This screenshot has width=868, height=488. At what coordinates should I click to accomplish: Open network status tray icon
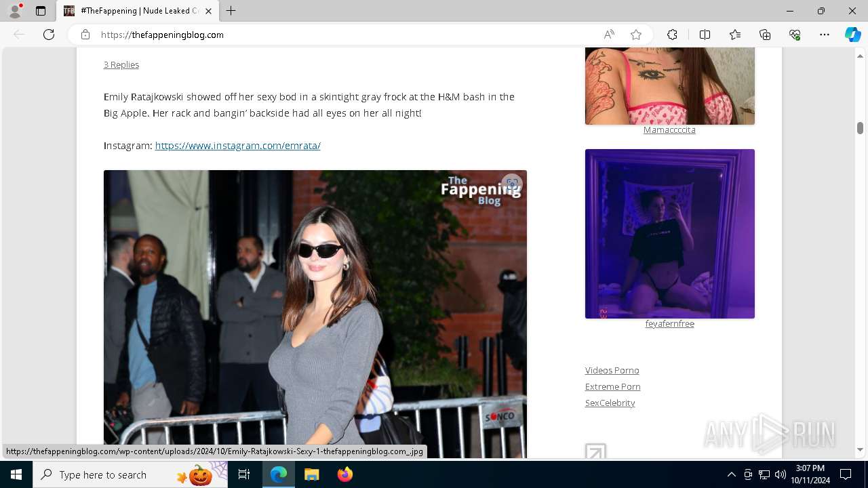[764, 474]
